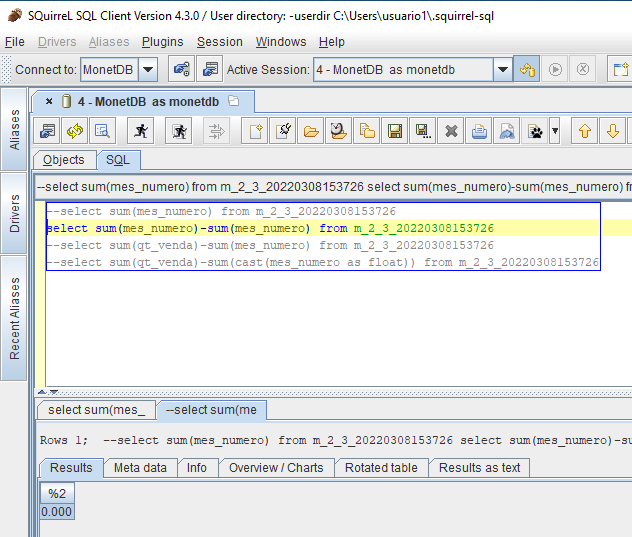Select the SQL tab
The image size is (632, 537).
point(118,160)
